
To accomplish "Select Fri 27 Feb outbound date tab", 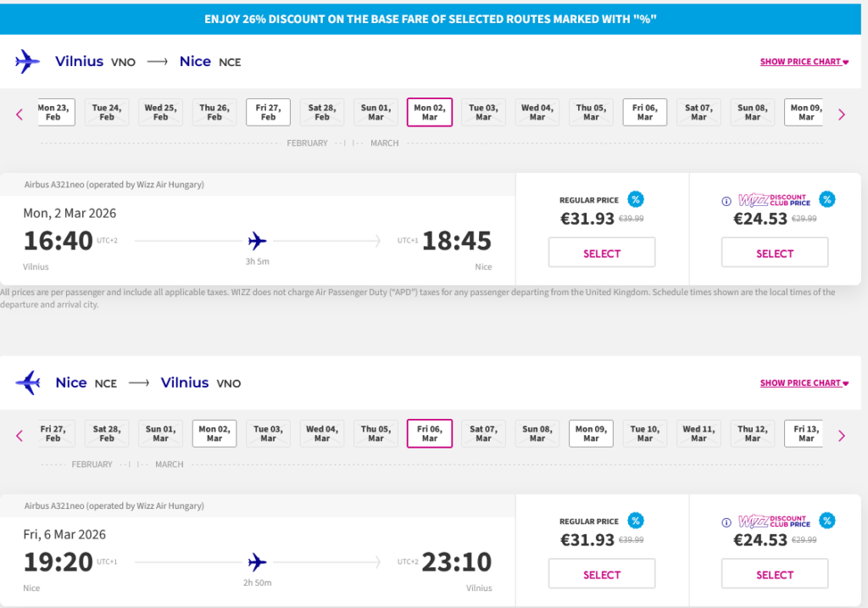I will click(268, 113).
